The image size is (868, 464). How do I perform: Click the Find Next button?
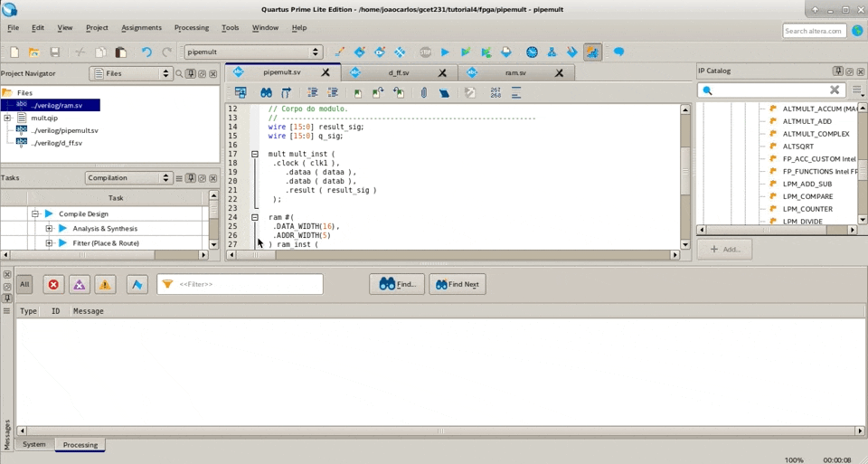458,285
